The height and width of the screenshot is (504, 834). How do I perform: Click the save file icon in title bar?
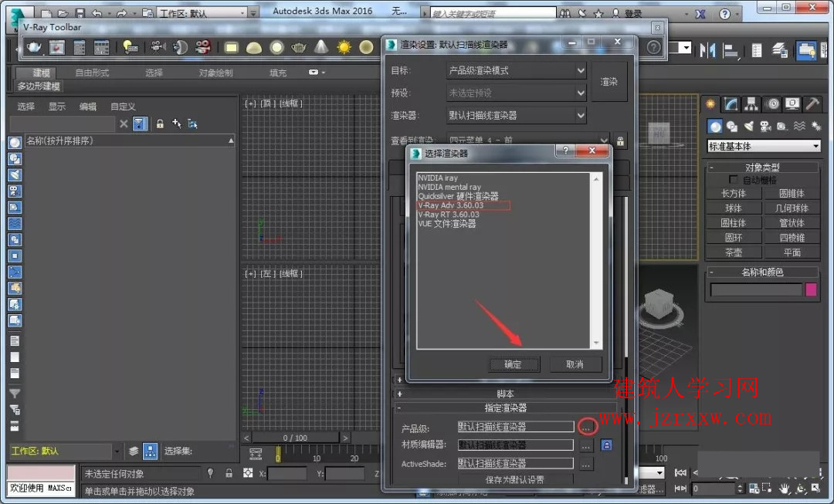coord(80,13)
